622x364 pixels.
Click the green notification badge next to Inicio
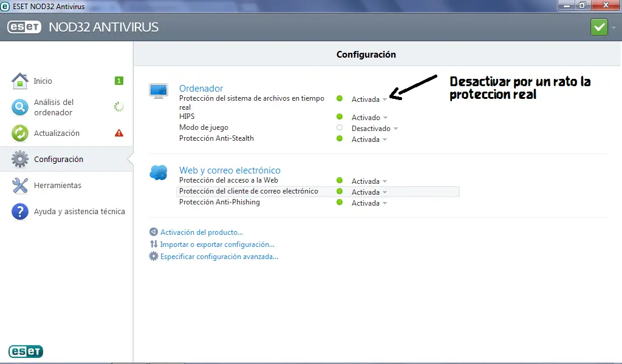pos(118,81)
